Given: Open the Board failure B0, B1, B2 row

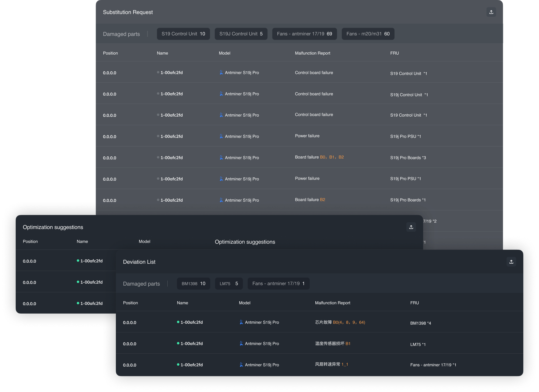Looking at the screenshot, I should point(319,157).
